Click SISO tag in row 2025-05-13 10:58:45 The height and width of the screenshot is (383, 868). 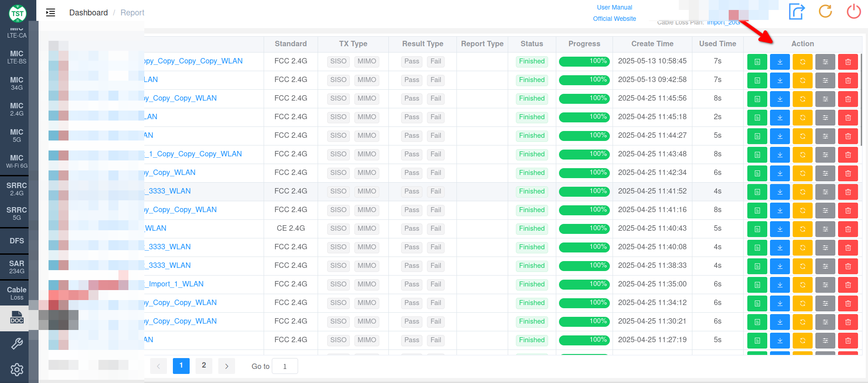338,61
